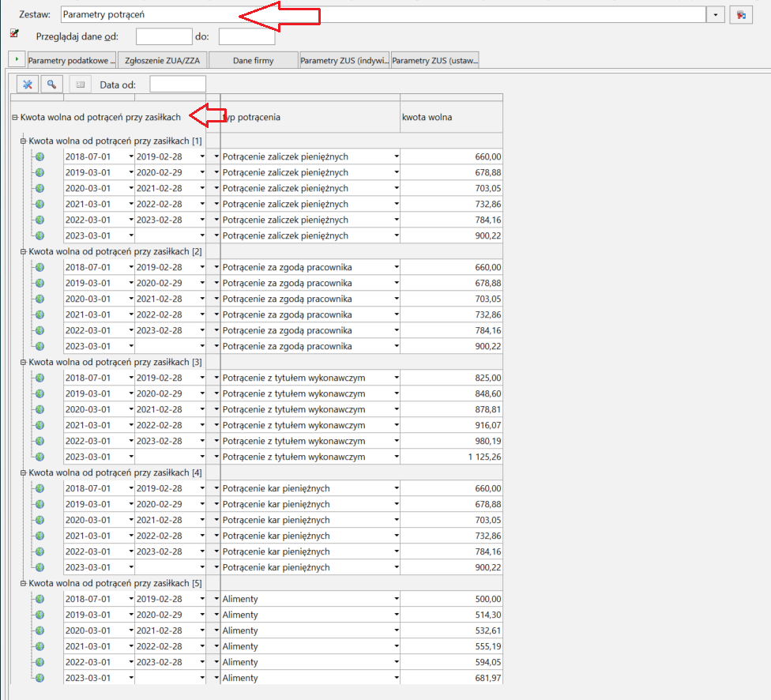Open type dropdown of 660,00 zaliczek pieniężnych row
This screenshot has width=771, height=700.
pos(397,156)
